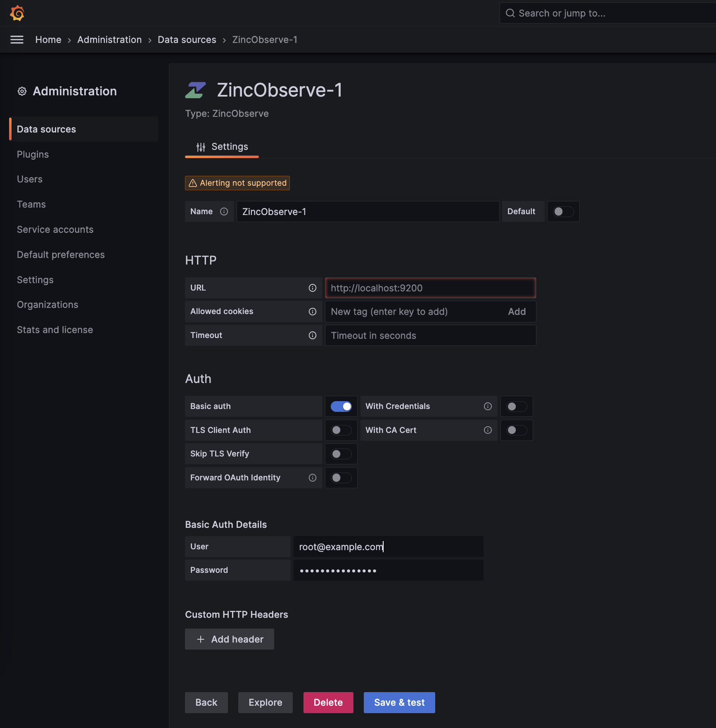Enable the Default data source toggle
716x728 pixels.
563,212
